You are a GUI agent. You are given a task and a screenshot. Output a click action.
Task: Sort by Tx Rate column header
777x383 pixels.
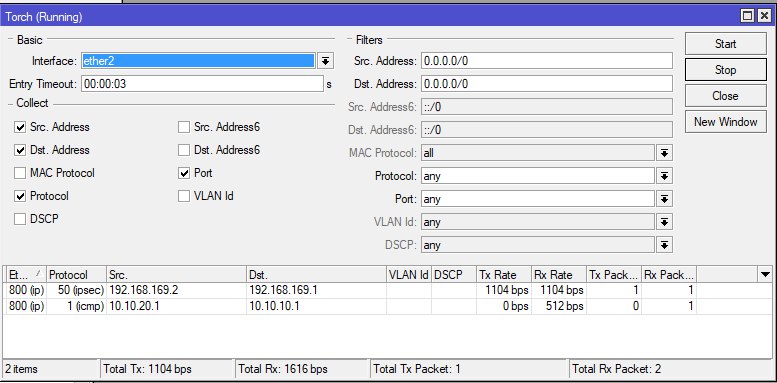(504, 274)
